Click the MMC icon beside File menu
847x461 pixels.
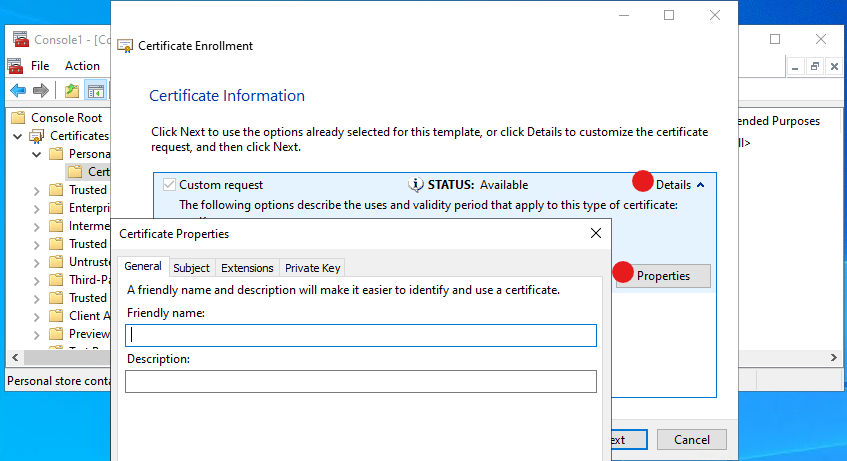pos(15,66)
